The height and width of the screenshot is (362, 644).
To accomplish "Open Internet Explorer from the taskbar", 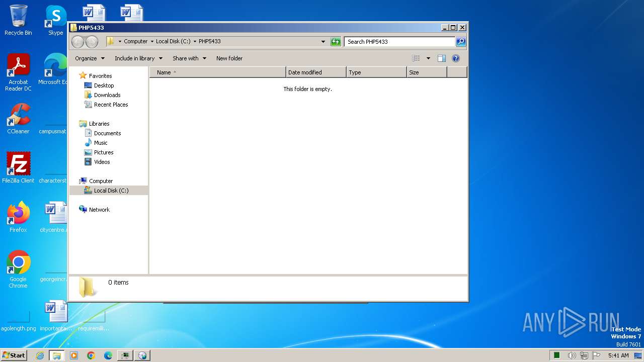I will tap(40, 355).
